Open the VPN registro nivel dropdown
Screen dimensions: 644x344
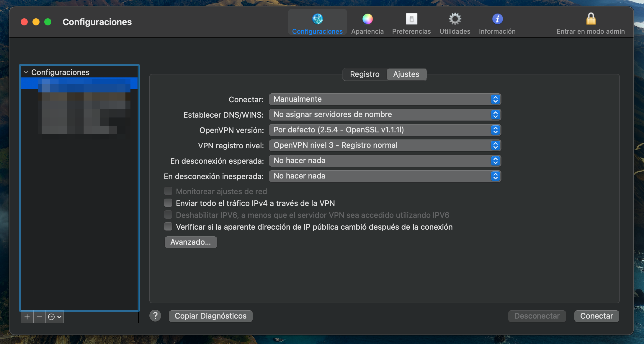coord(385,145)
